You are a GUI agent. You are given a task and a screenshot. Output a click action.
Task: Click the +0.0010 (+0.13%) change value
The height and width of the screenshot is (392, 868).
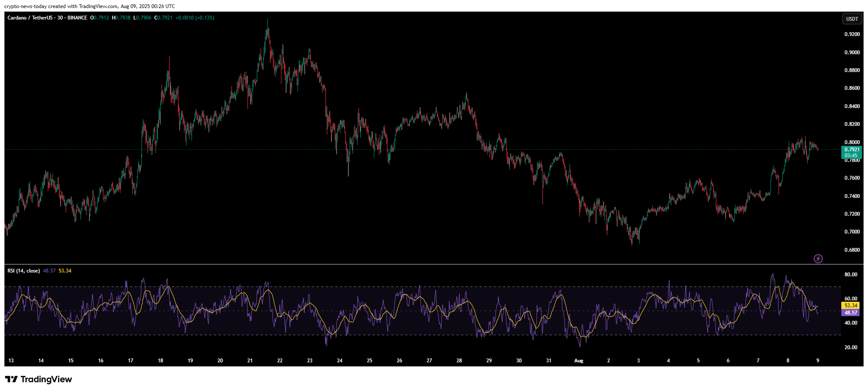click(x=195, y=18)
